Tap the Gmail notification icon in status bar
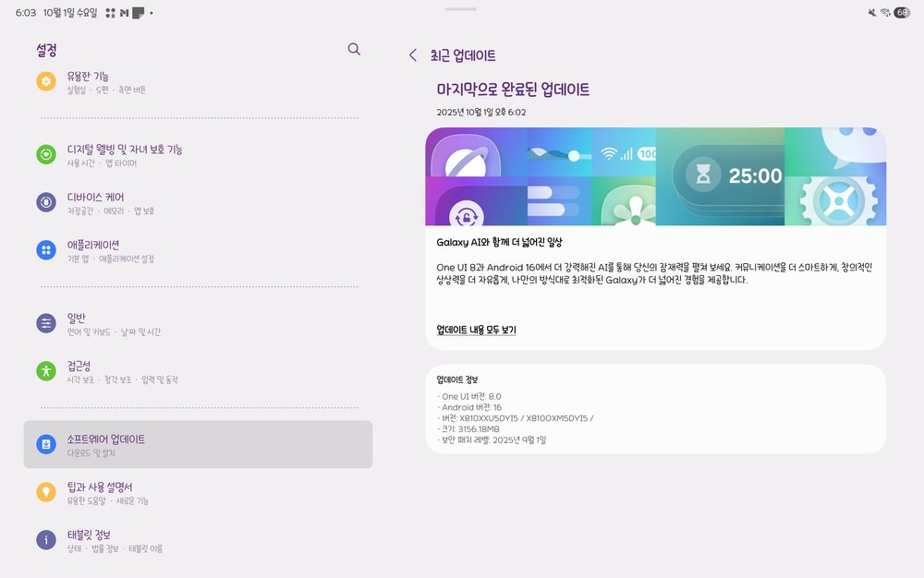924x578 pixels. pos(125,13)
